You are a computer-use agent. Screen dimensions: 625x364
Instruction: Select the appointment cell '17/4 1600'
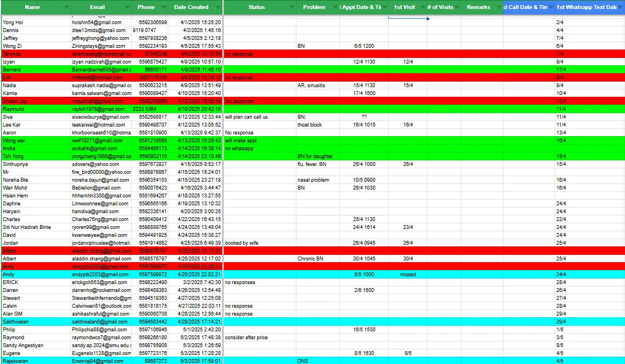click(364, 93)
